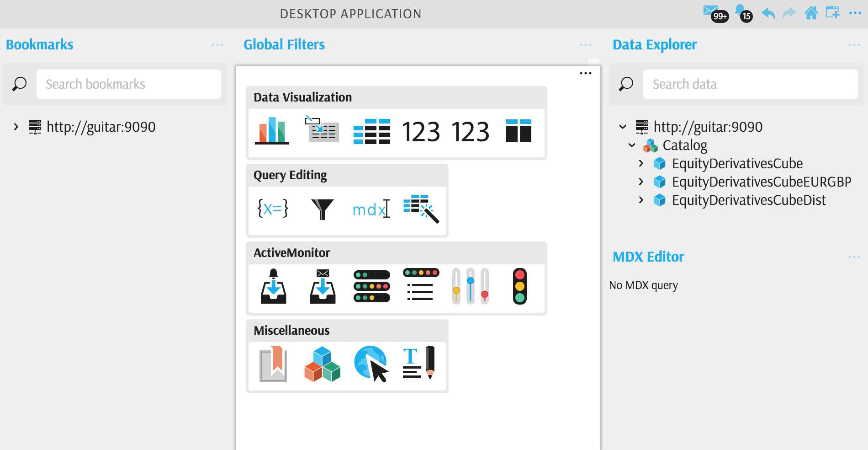
Task: Collapse the Catalog node
Action: coord(632,145)
